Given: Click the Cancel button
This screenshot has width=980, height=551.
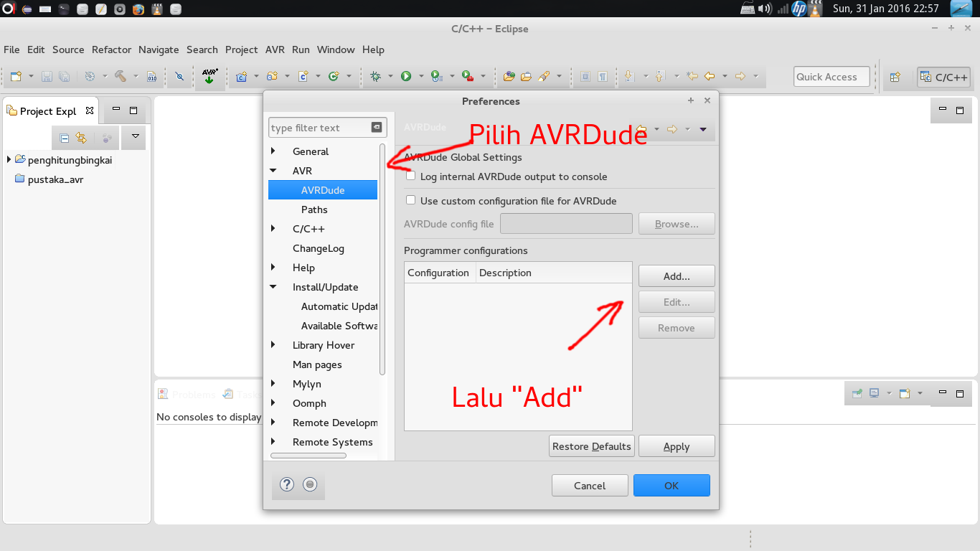Looking at the screenshot, I should [590, 485].
